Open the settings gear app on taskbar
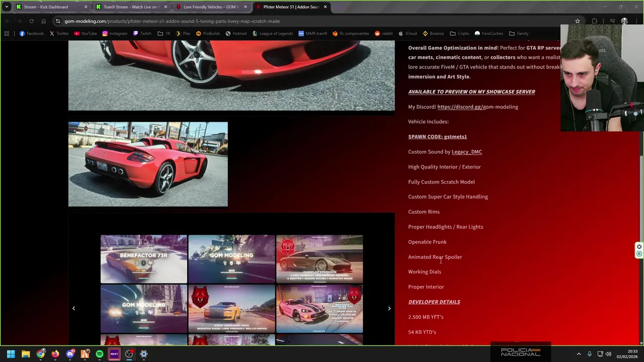The image size is (644, 362). point(144,354)
